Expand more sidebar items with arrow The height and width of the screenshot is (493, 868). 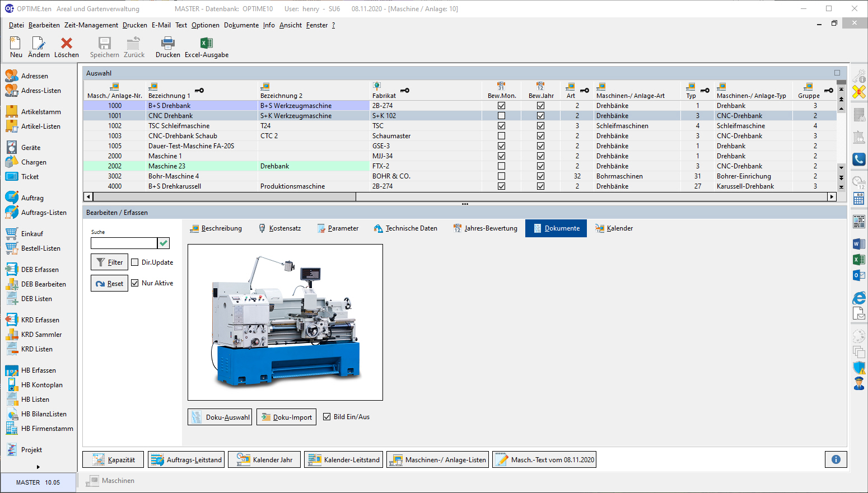[x=38, y=467]
